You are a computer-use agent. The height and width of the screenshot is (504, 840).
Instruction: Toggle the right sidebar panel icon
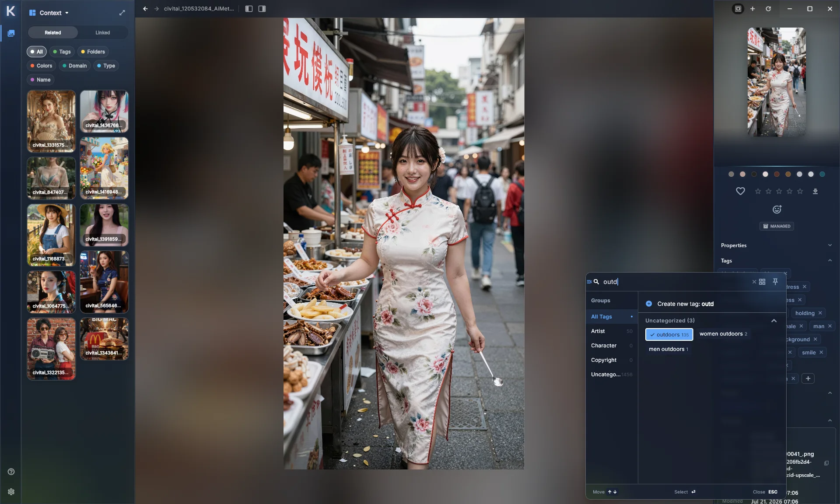pyautogui.click(x=262, y=9)
